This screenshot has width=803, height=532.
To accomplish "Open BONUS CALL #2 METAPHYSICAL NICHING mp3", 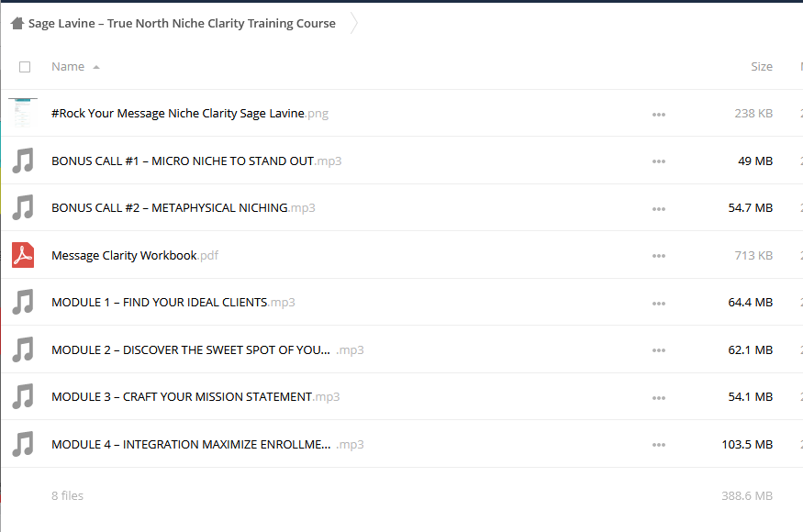I will 184,207.
